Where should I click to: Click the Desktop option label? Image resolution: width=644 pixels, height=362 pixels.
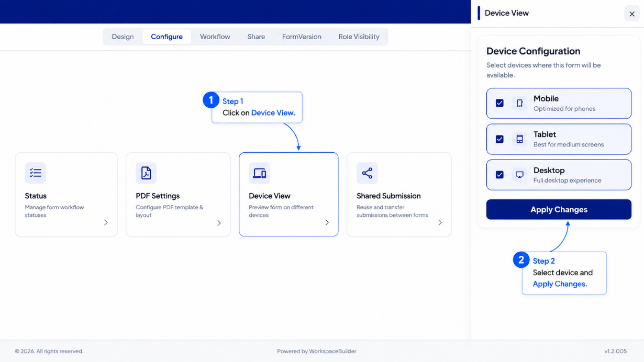tap(549, 171)
